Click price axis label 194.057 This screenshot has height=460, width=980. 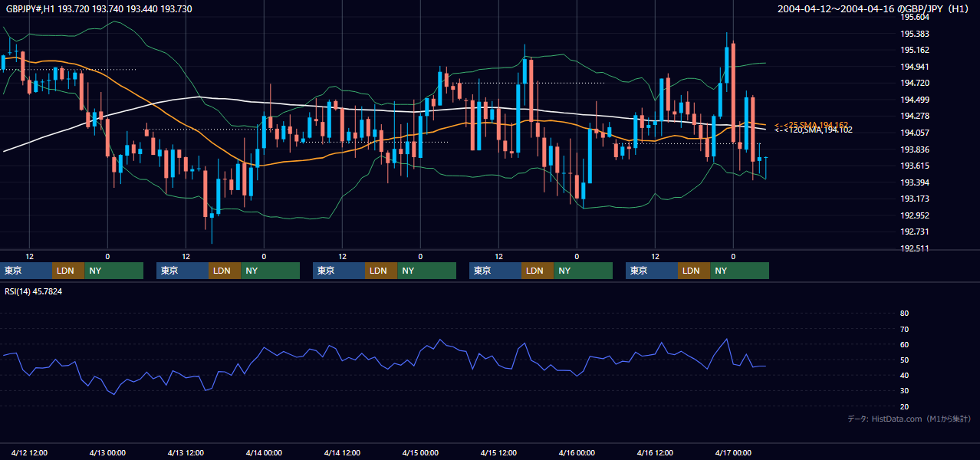915,133
